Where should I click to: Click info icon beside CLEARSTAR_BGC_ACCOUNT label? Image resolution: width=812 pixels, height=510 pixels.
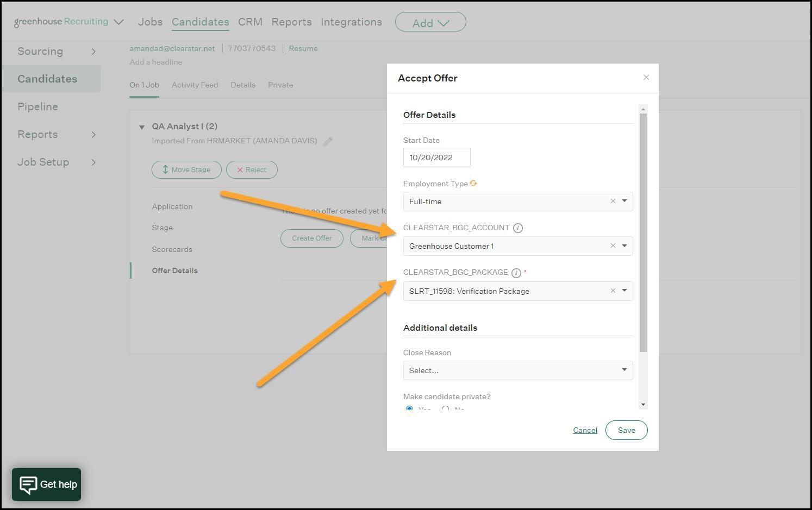coord(517,228)
